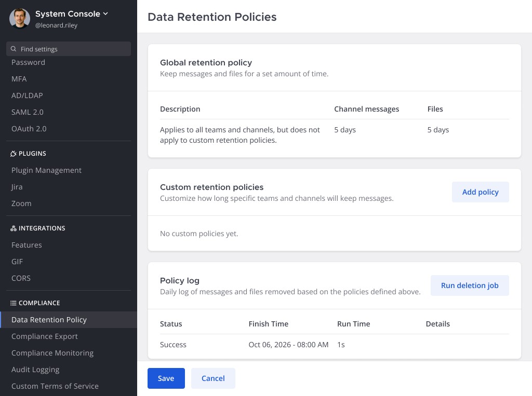Screen dimensions: 532x396
Task: Click the Compliance section list icon
Action: (13, 303)
